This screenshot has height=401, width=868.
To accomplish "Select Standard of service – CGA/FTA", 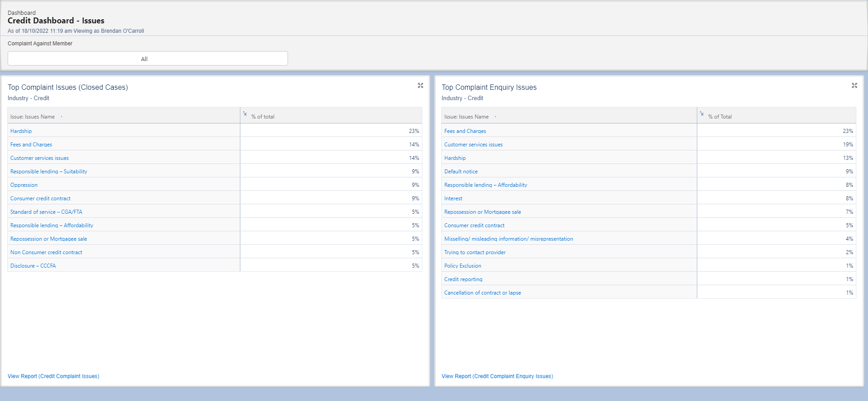I will [46, 212].
